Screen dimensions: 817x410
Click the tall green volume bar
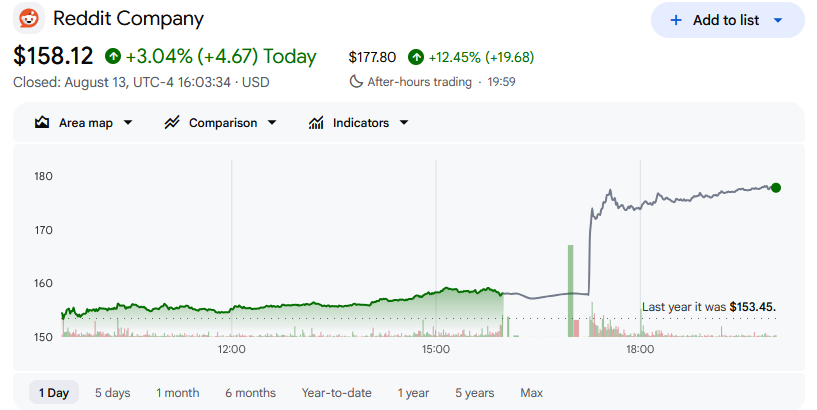pyautogui.click(x=571, y=291)
